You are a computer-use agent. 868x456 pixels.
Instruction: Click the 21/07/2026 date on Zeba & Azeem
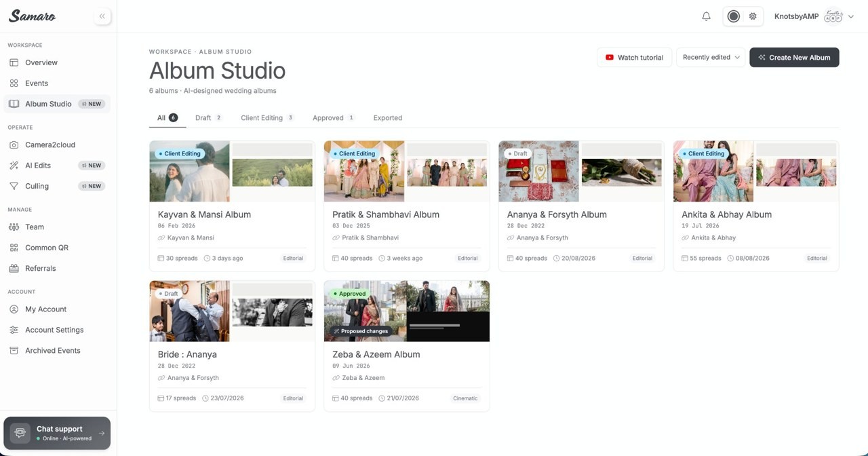(x=399, y=398)
